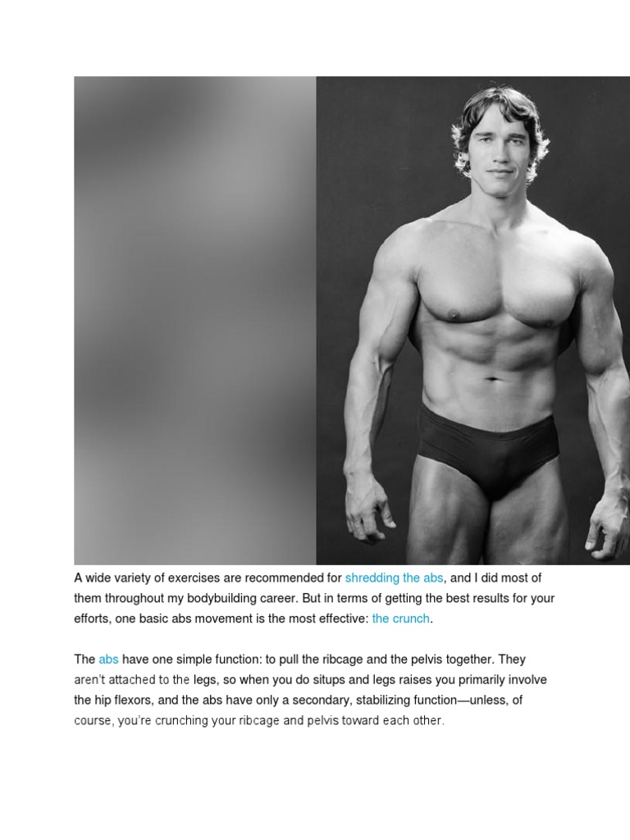Click the blue "abs" link
This screenshot has width=630, height=840.
pos(108,660)
